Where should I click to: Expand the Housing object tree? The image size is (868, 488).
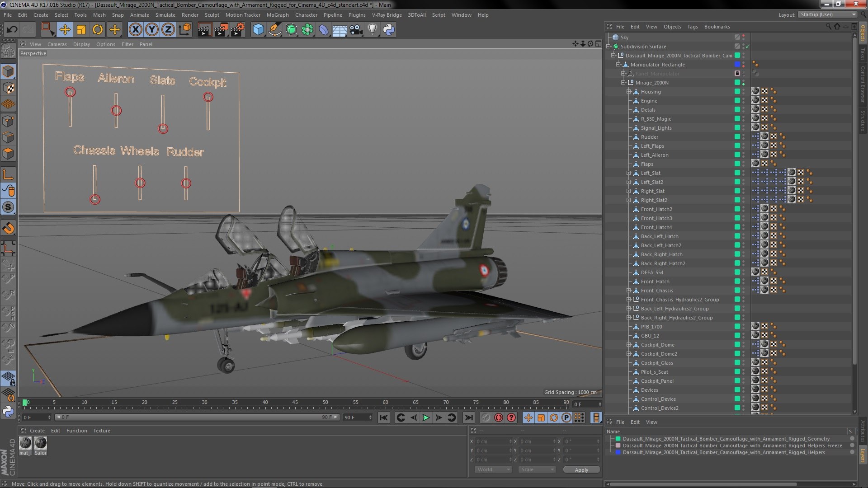[628, 92]
